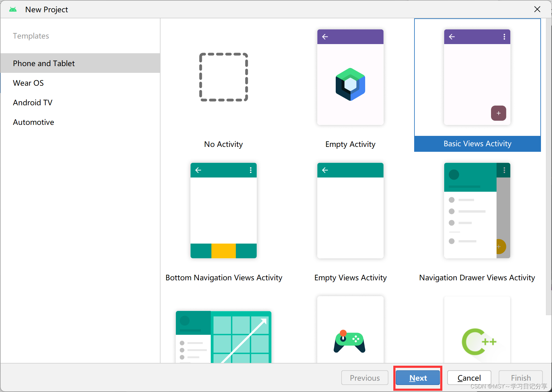The height and width of the screenshot is (392, 552).
Task: Pick the Empty Activity Compose logo thumbnail
Action: [350, 77]
